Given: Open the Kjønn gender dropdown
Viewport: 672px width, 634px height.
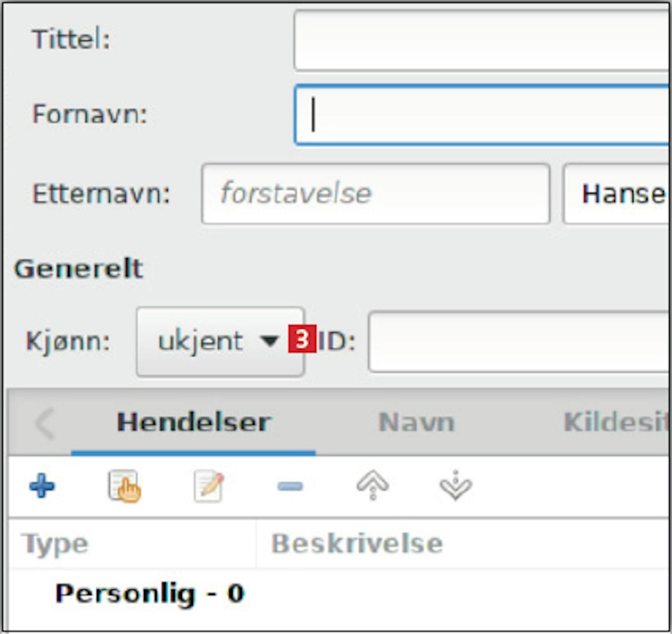Looking at the screenshot, I should tap(220, 341).
